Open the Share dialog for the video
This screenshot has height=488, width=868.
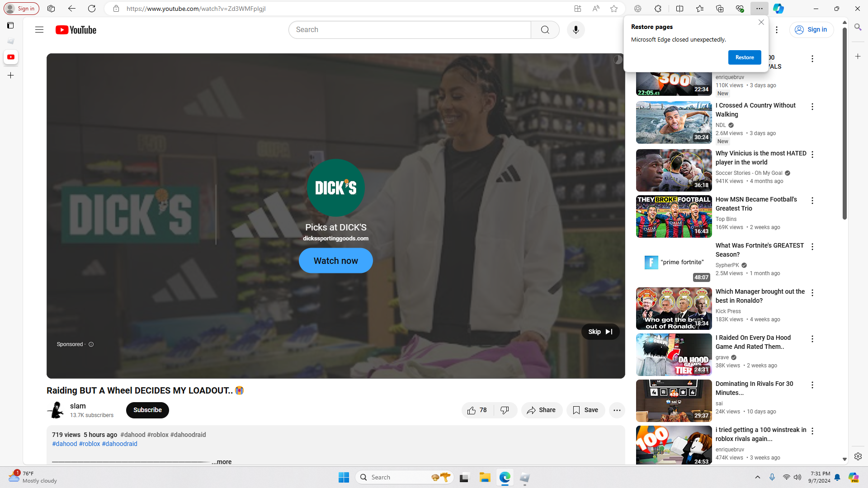pos(541,410)
